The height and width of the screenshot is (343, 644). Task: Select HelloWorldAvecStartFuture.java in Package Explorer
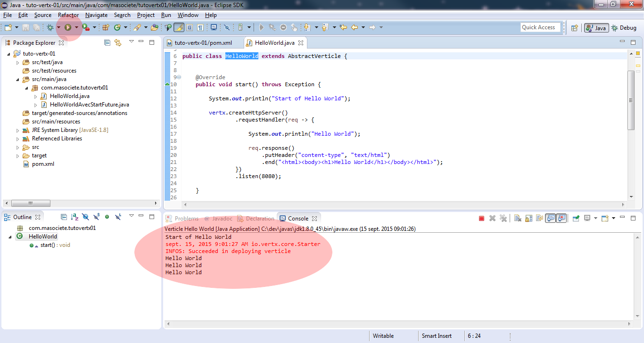(x=89, y=105)
